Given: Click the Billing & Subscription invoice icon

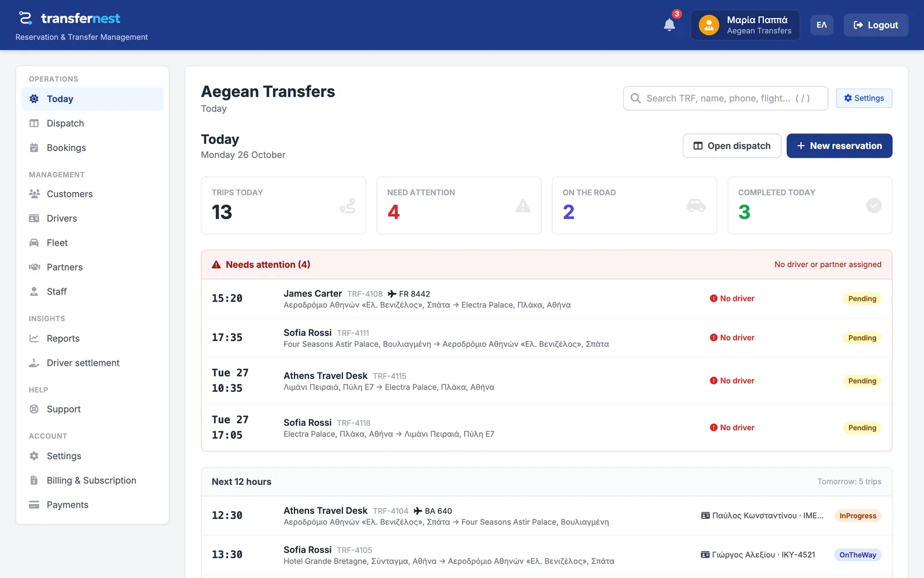Looking at the screenshot, I should click(x=34, y=480).
